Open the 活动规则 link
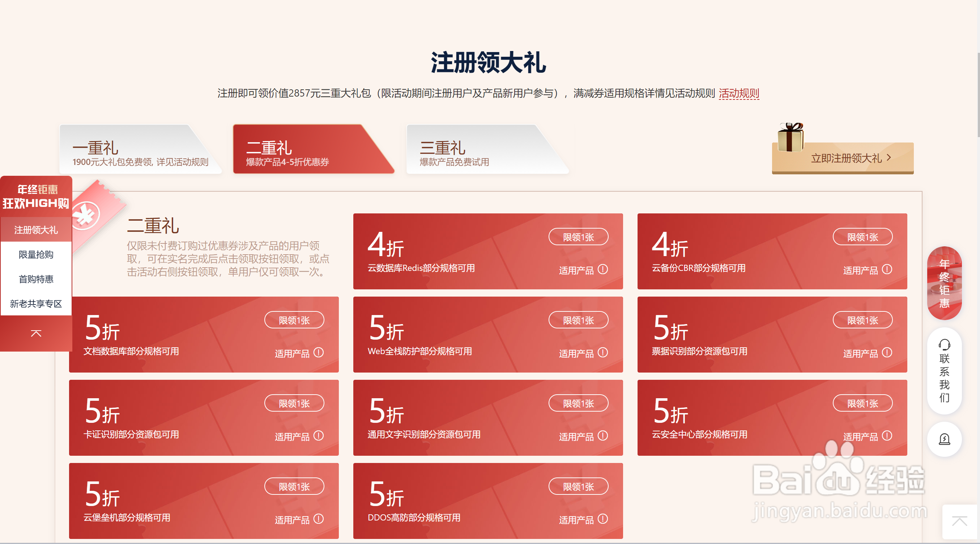 738,93
